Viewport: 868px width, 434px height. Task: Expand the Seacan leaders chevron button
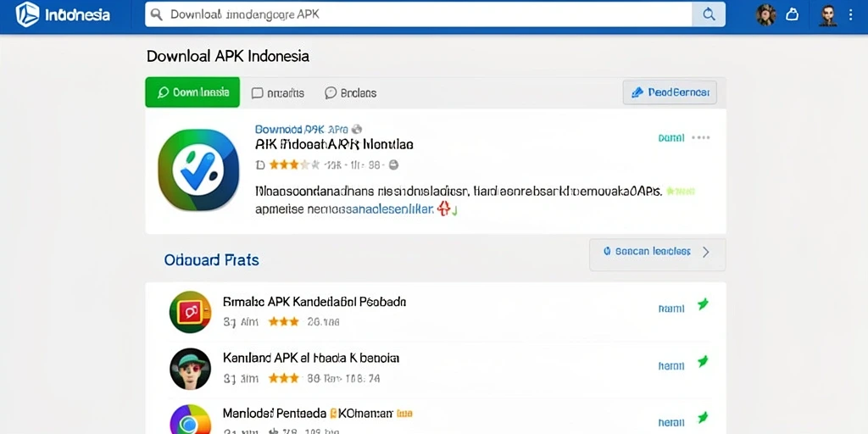[x=657, y=252]
